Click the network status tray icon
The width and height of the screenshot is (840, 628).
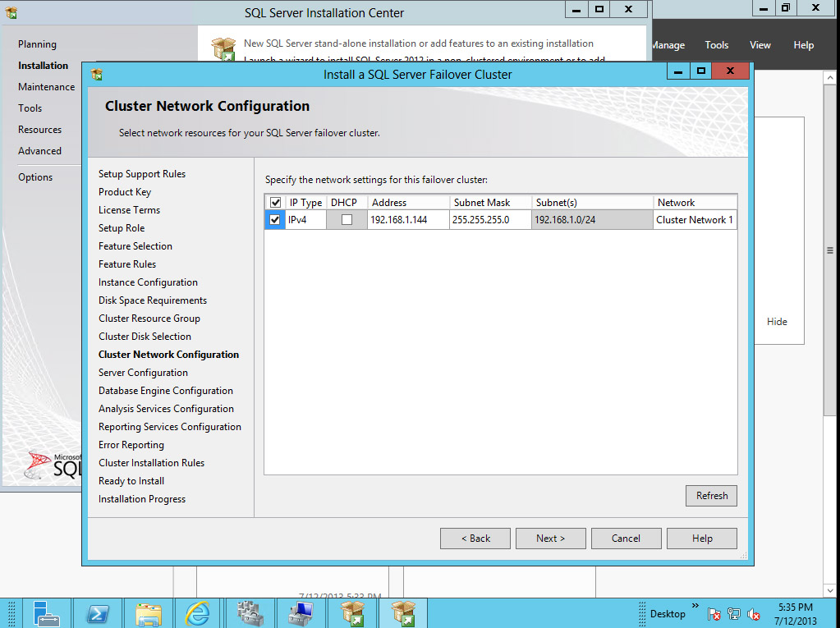(733, 613)
